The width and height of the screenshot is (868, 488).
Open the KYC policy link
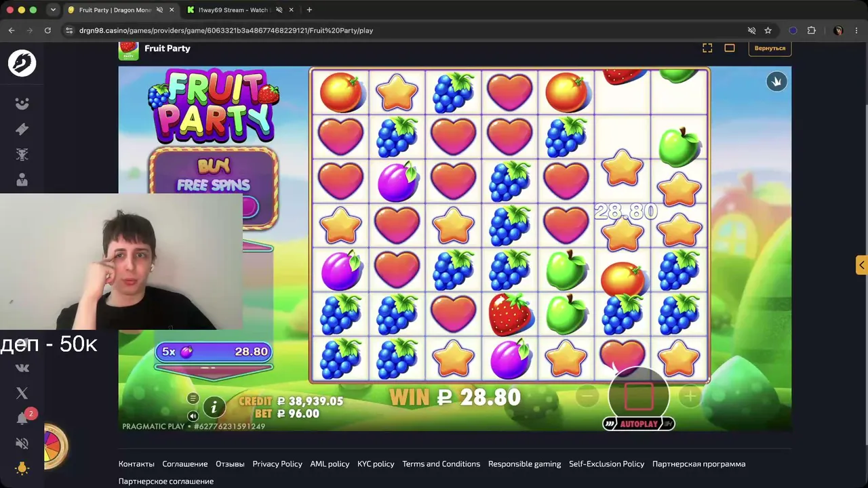[376, 464]
